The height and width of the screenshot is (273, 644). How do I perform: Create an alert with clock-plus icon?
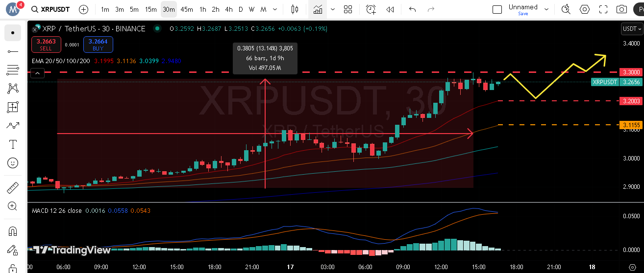[371, 9]
